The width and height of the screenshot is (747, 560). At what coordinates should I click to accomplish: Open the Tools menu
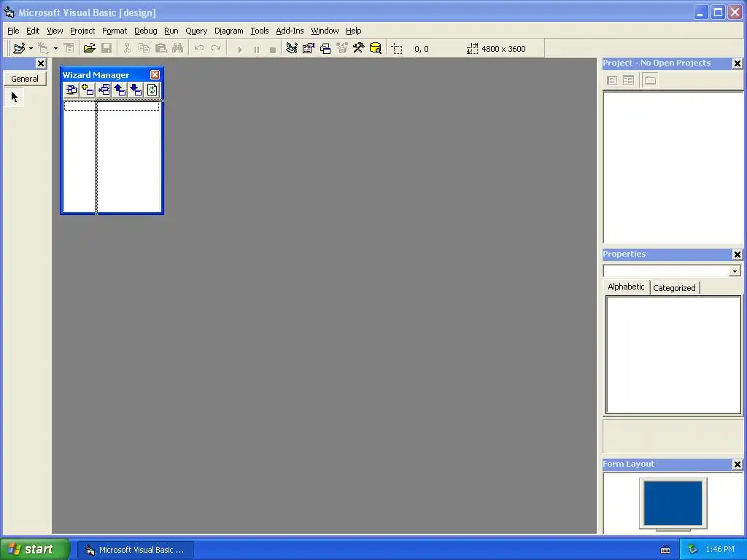click(x=260, y=31)
